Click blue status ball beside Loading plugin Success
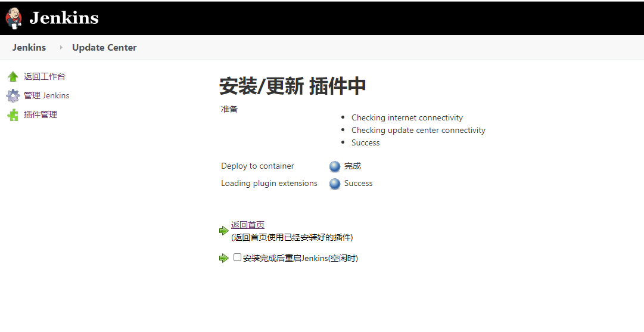The width and height of the screenshot is (644, 332). pos(335,184)
